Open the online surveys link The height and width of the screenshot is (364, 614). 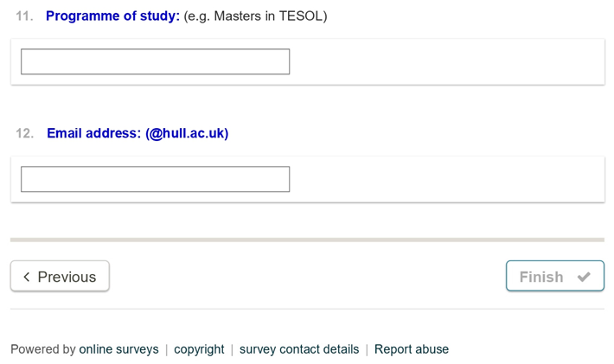coord(118,349)
